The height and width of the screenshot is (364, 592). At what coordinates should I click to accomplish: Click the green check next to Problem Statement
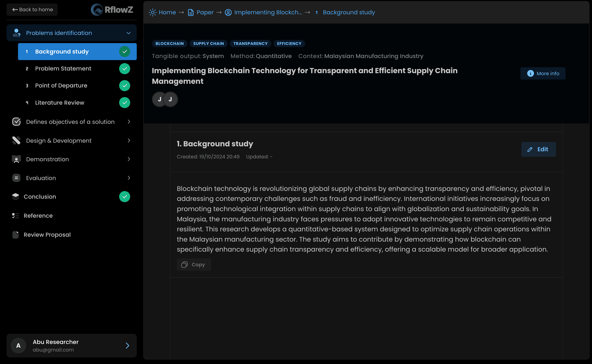124,69
